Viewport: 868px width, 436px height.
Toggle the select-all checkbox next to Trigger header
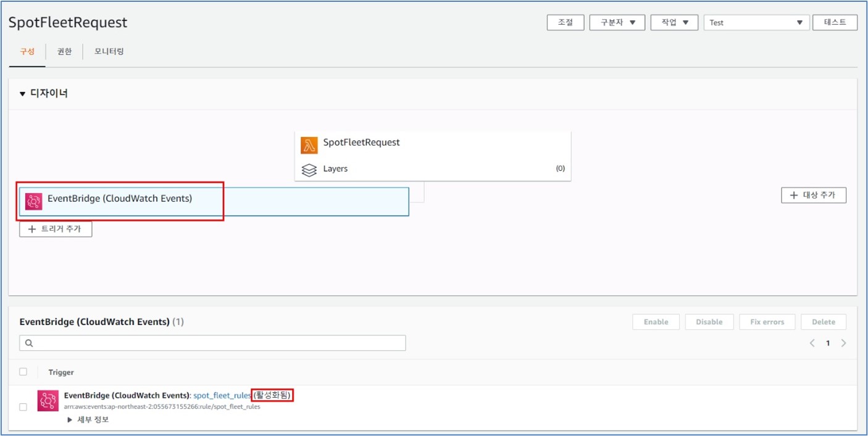[x=23, y=372]
